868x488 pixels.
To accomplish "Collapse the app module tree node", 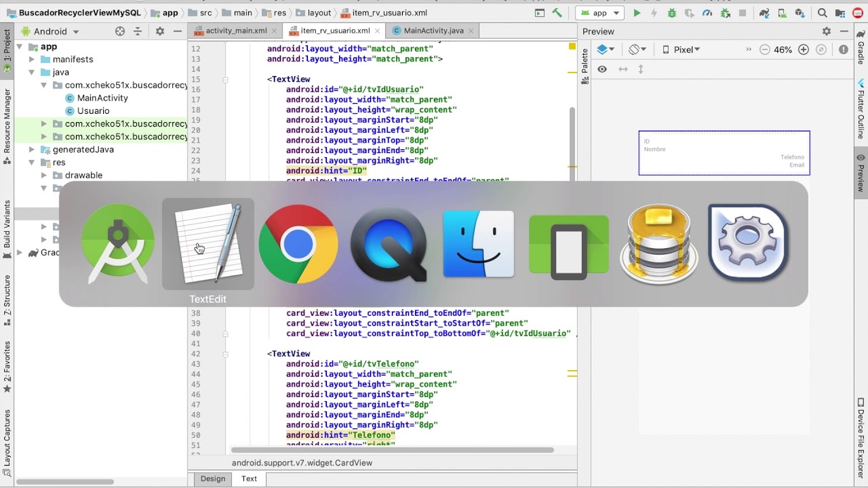I will click(20, 47).
